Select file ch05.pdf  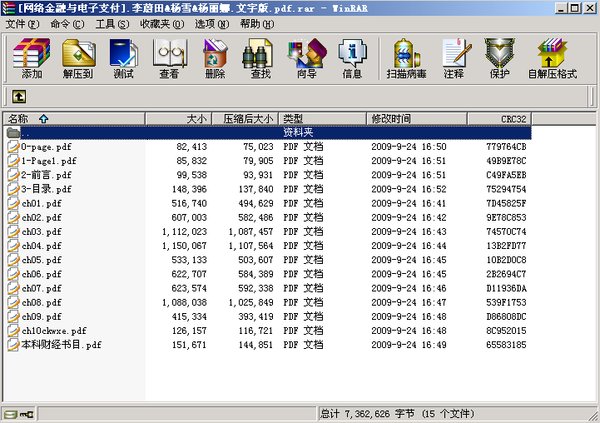coord(41,260)
